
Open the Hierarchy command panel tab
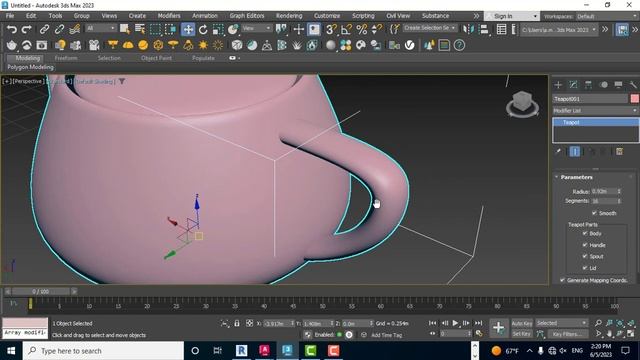pyautogui.click(x=588, y=84)
